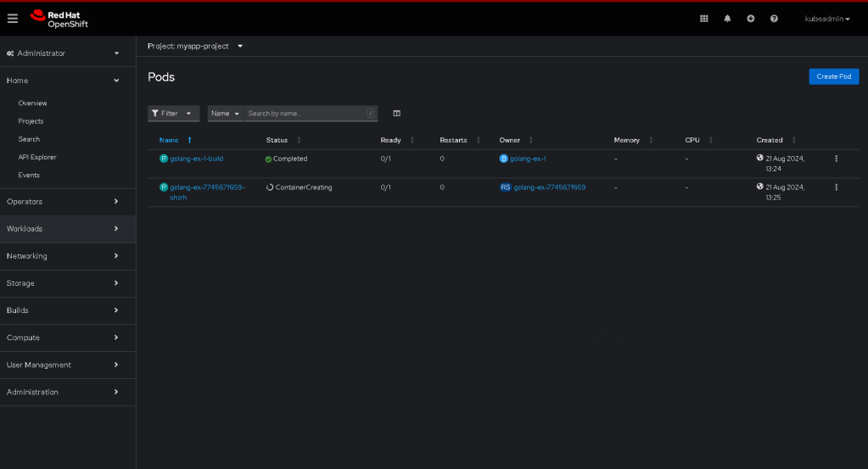Sort table by CPU column arrows
Viewport: 868px width, 469px height.
[711, 140]
